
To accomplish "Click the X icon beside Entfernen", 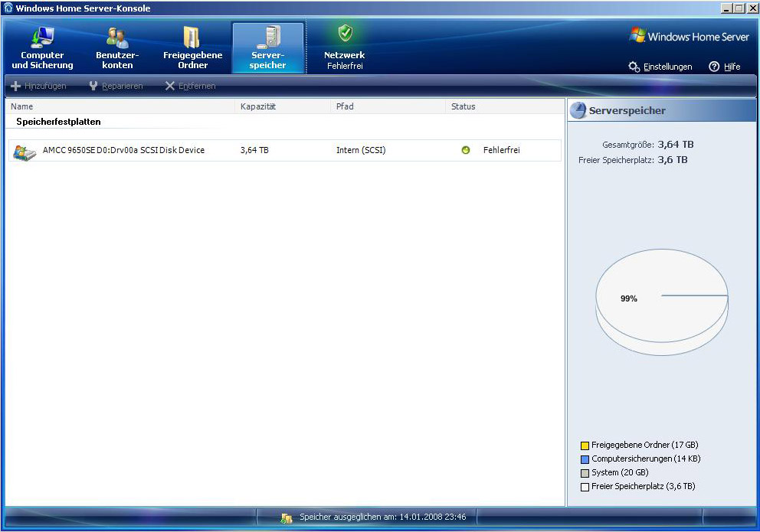I will point(169,86).
